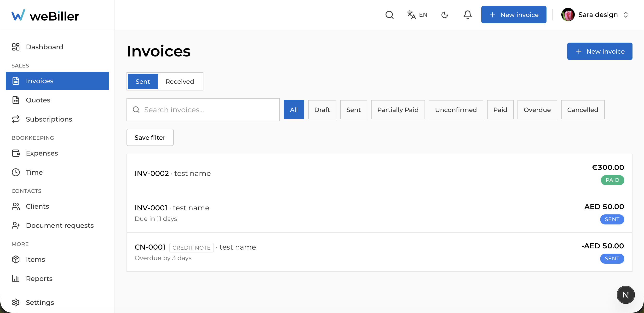The image size is (644, 313).
Task: Open Reports bar chart icon
Action: pos(16,279)
